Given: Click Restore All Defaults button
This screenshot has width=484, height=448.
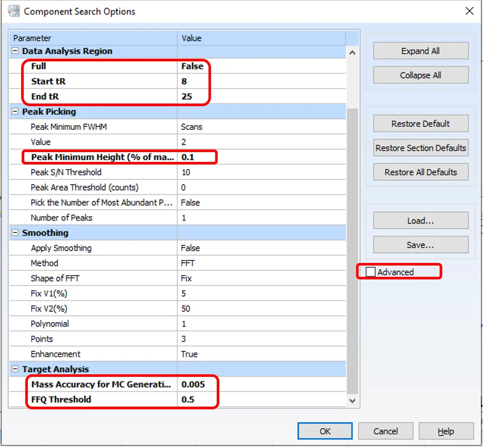Looking at the screenshot, I should (x=422, y=173).
